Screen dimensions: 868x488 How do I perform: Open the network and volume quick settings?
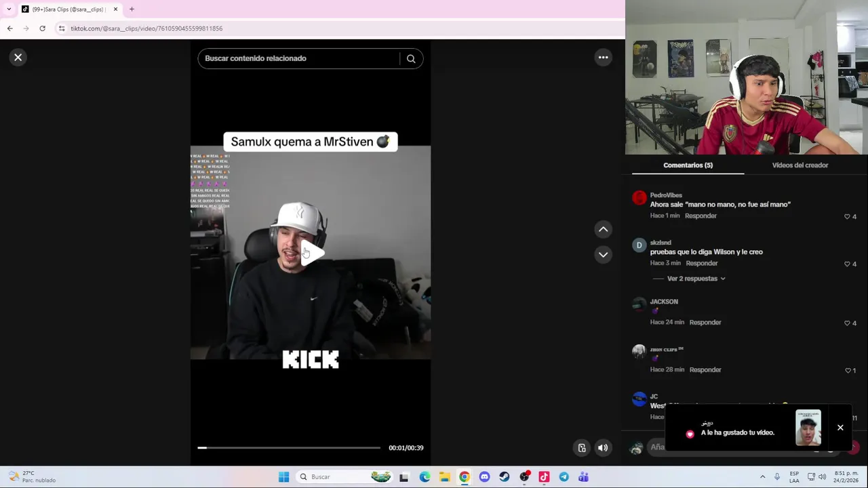pos(816,477)
